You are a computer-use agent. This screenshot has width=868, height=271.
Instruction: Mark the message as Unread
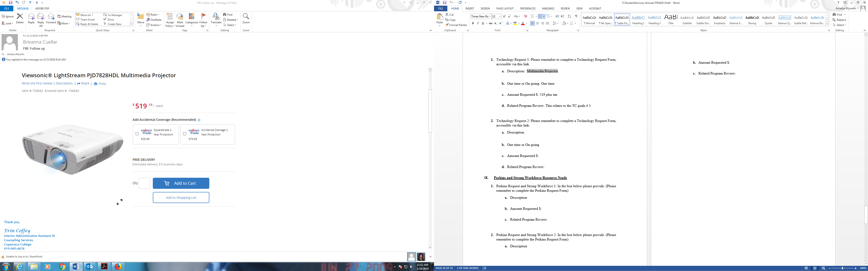point(180,20)
